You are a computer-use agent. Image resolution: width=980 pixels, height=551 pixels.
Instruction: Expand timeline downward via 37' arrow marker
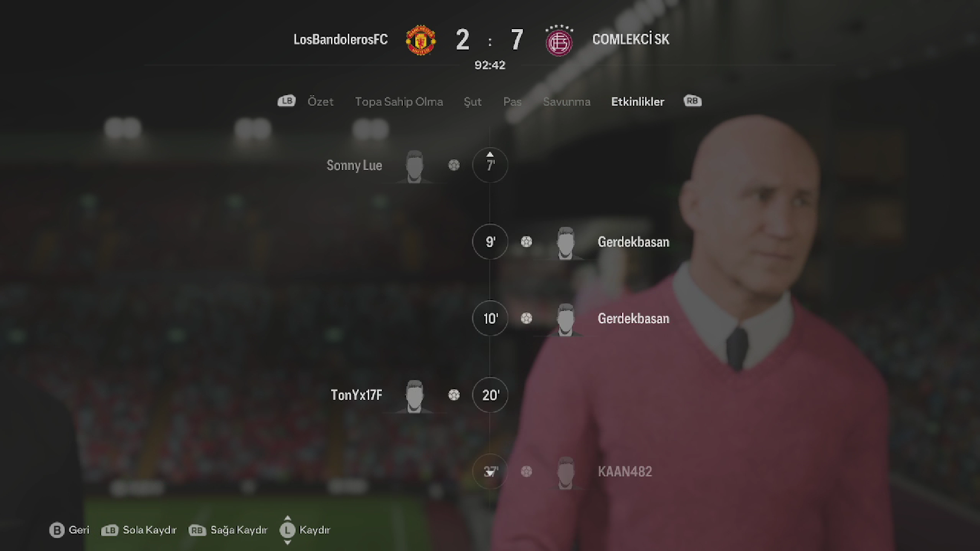pyautogui.click(x=490, y=474)
